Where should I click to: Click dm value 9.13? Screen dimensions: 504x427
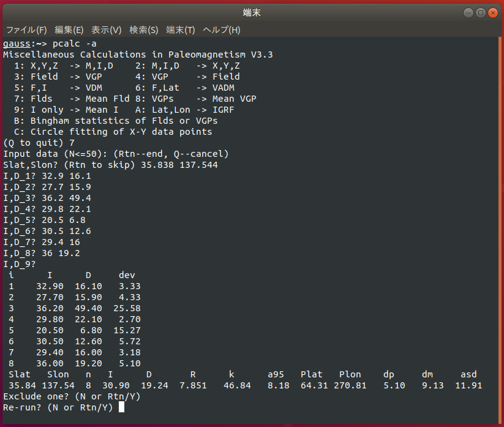[433, 385]
